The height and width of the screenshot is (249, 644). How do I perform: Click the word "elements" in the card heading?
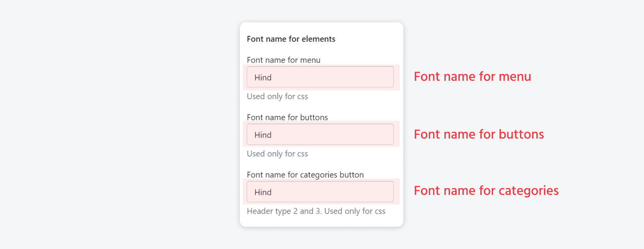318,39
